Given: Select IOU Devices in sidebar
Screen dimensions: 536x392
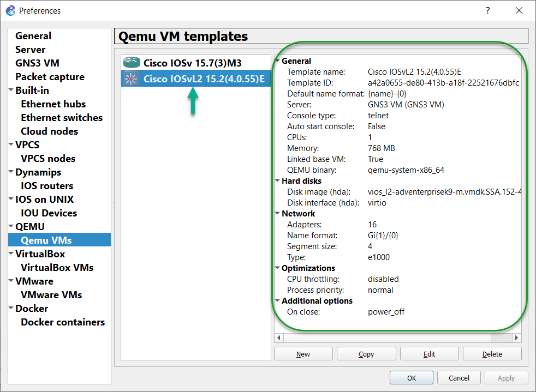Looking at the screenshot, I should 49,213.
